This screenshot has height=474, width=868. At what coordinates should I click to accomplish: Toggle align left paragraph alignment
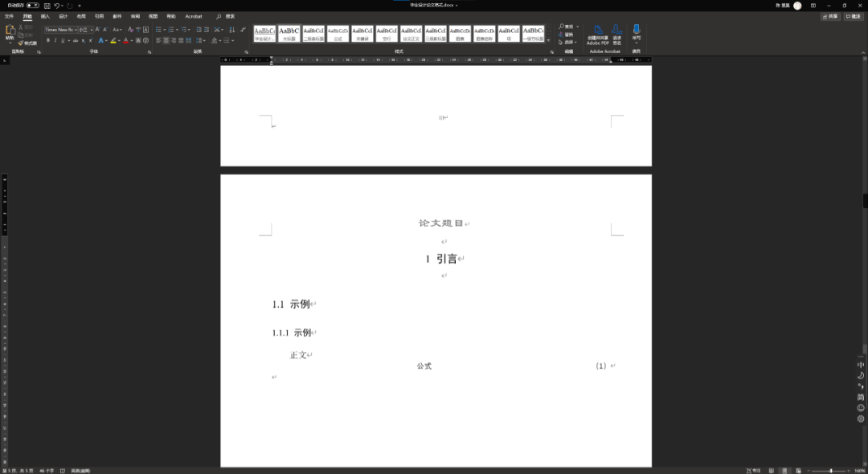[158, 40]
